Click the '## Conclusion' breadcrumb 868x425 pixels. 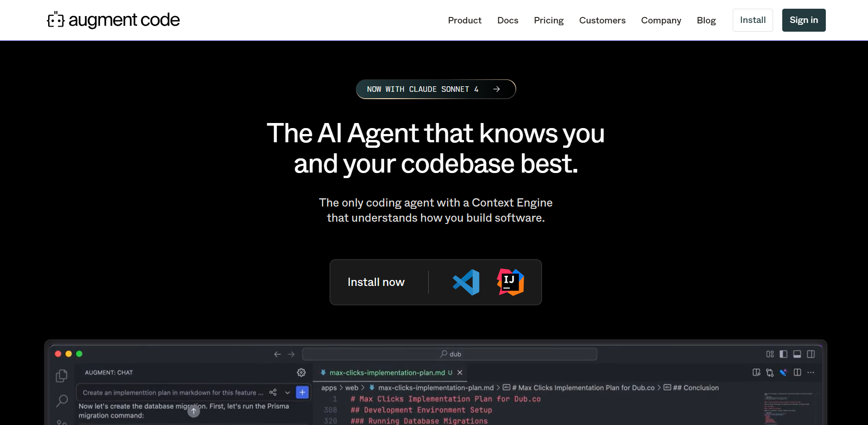click(x=696, y=388)
